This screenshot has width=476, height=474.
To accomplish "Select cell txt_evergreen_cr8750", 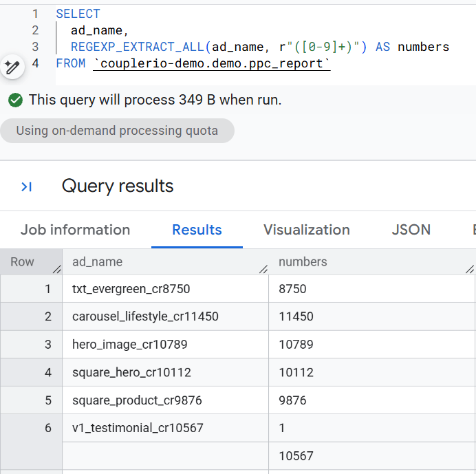I will point(166,289).
